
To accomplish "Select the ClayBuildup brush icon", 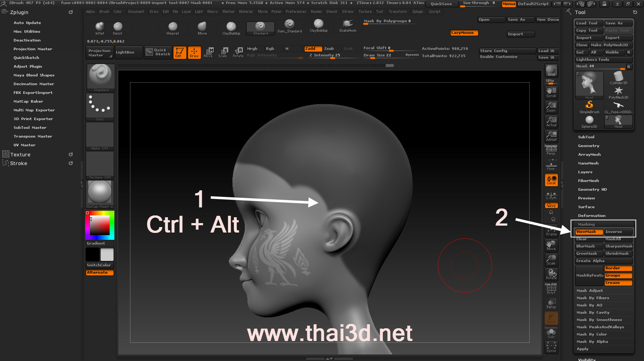I will (x=231, y=28).
